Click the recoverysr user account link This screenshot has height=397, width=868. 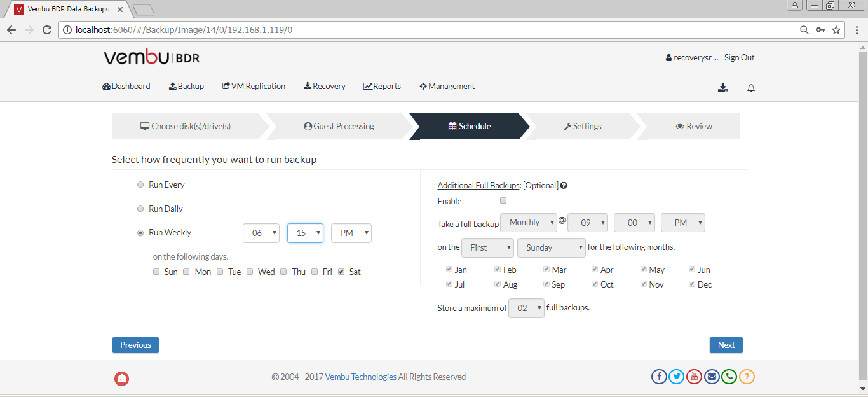pyautogui.click(x=691, y=57)
